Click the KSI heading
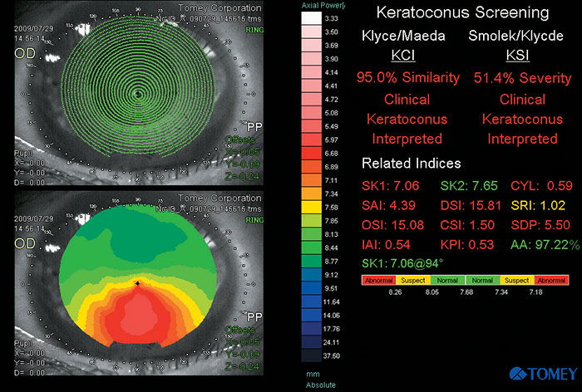This screenshot has width=582, height=392. pos(517,56)
